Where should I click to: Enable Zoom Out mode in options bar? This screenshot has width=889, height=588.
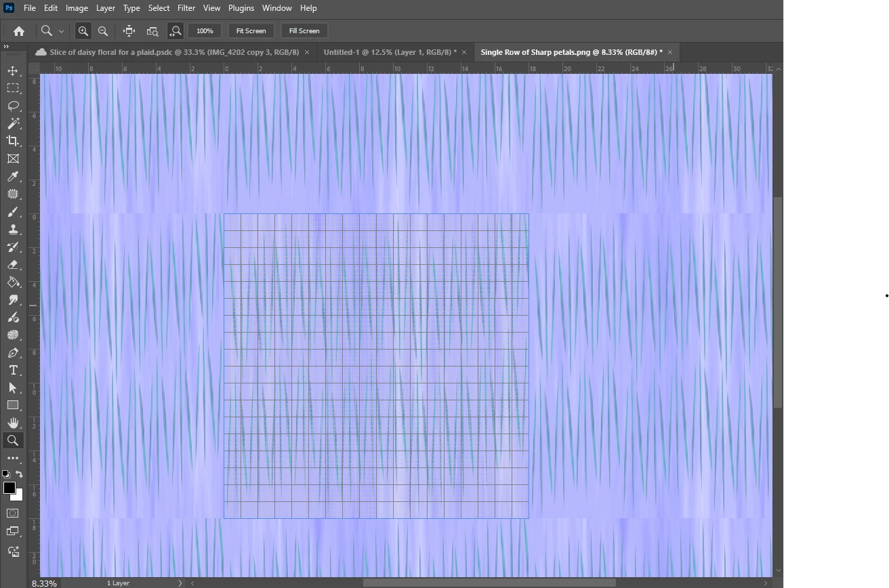point(103,30)
